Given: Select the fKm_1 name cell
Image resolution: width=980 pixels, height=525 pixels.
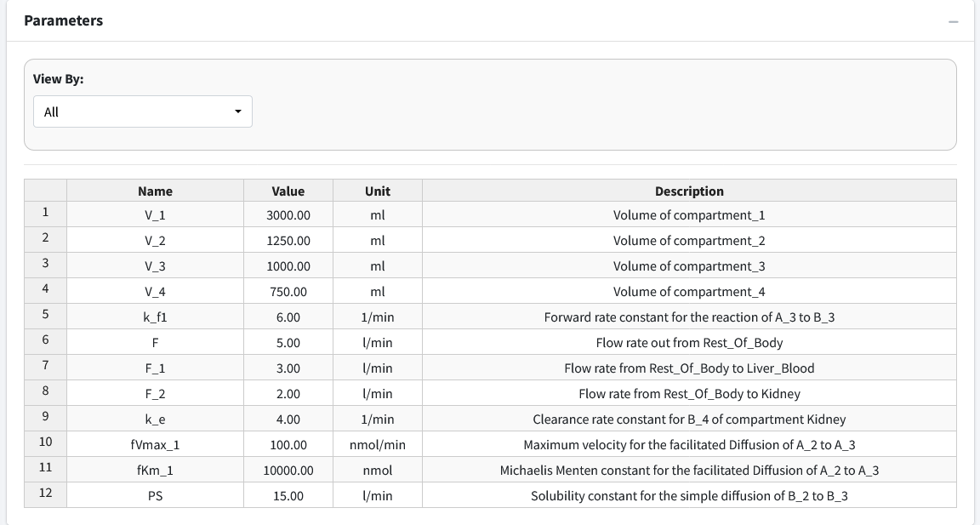Looking at the screenshot, I should (x=155, y=470).
